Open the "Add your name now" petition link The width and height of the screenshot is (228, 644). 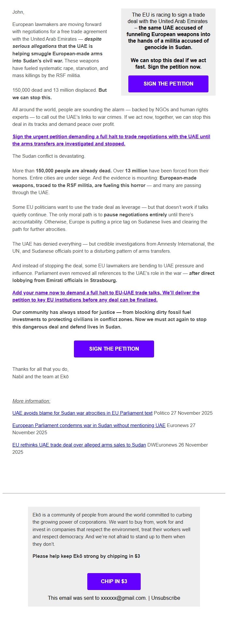tap(106, 296)
